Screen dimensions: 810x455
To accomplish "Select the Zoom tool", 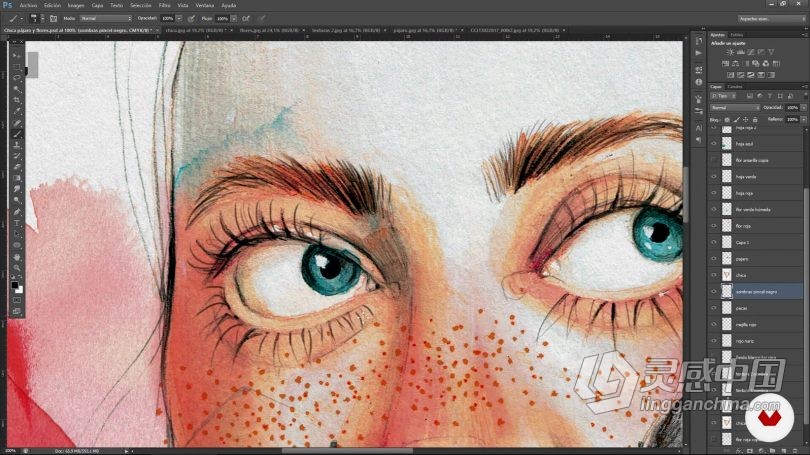I will [x=17, y=268].
